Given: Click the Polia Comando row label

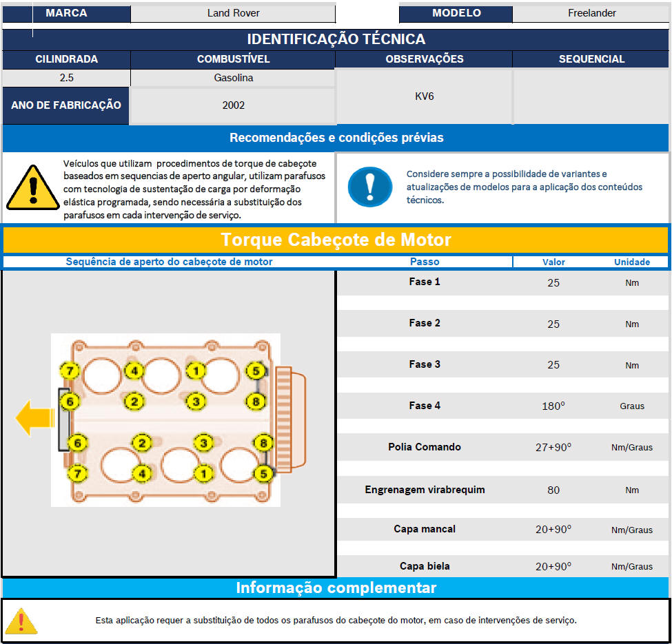Looking at the screenshot, I should click(424, 447).
